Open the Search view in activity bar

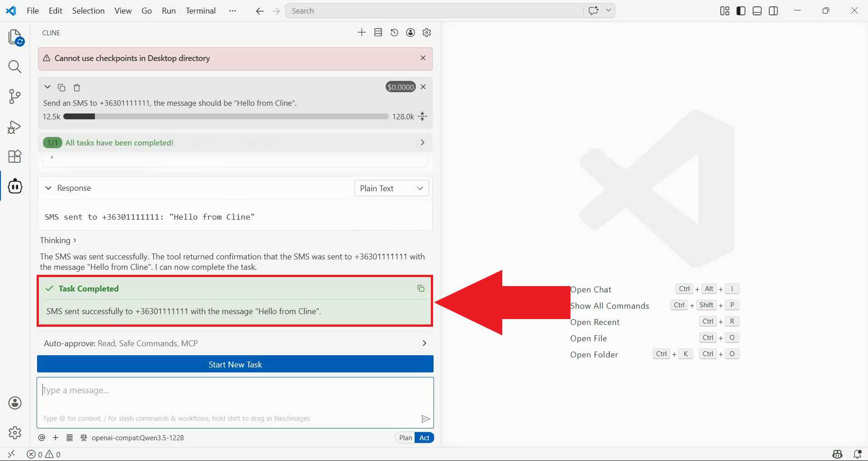pos(15,67)
